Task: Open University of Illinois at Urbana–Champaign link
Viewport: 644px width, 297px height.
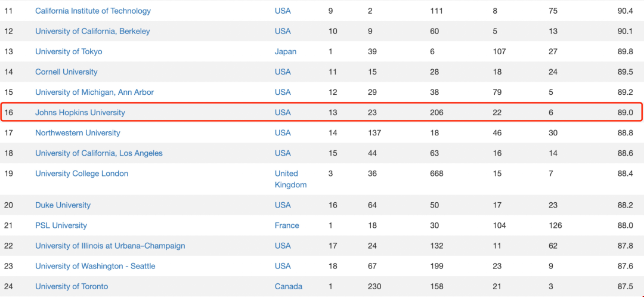Action: 110,246
